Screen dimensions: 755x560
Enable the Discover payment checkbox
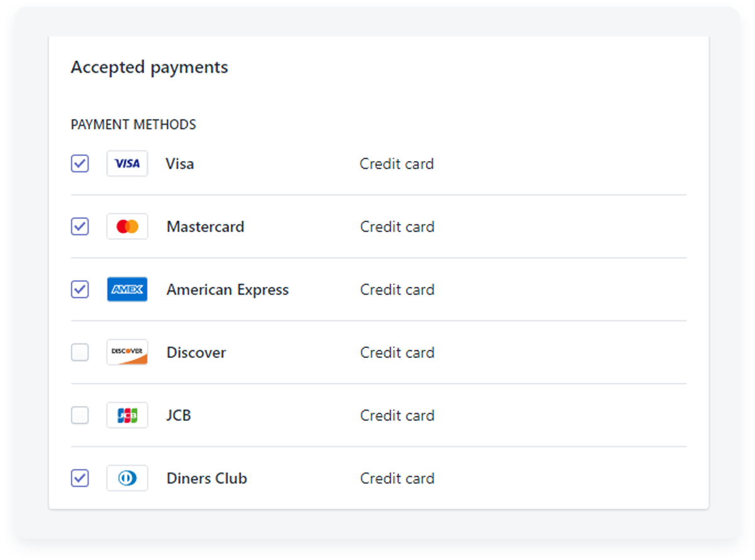[80, 352]
